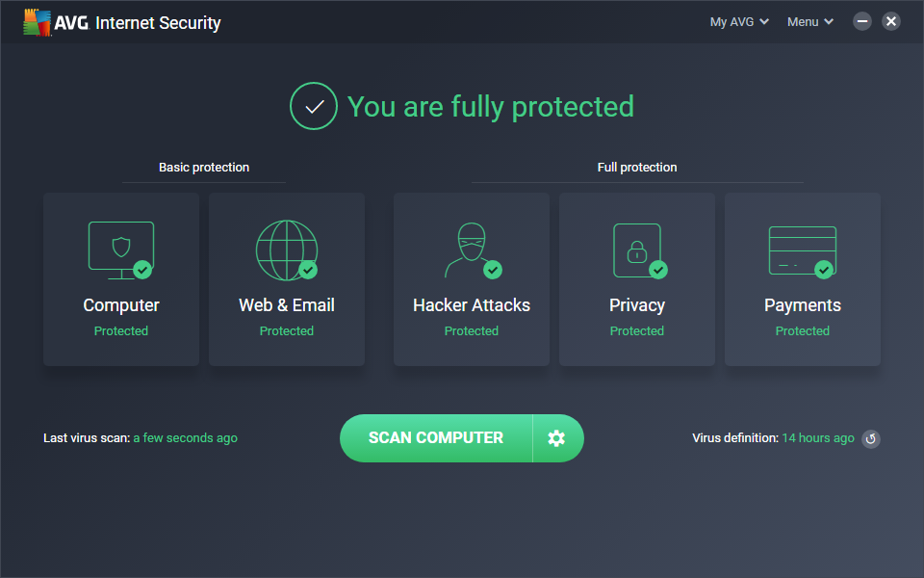This screenshot has width=924, height=578.
Task: Click 'You are fully protected' headline
Action: pos(491,107)
